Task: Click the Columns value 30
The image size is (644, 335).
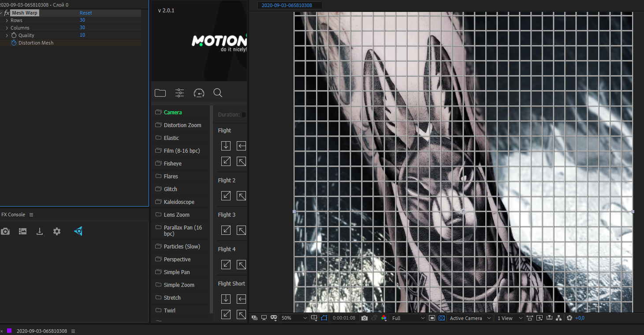Action: tap(82, 27)
